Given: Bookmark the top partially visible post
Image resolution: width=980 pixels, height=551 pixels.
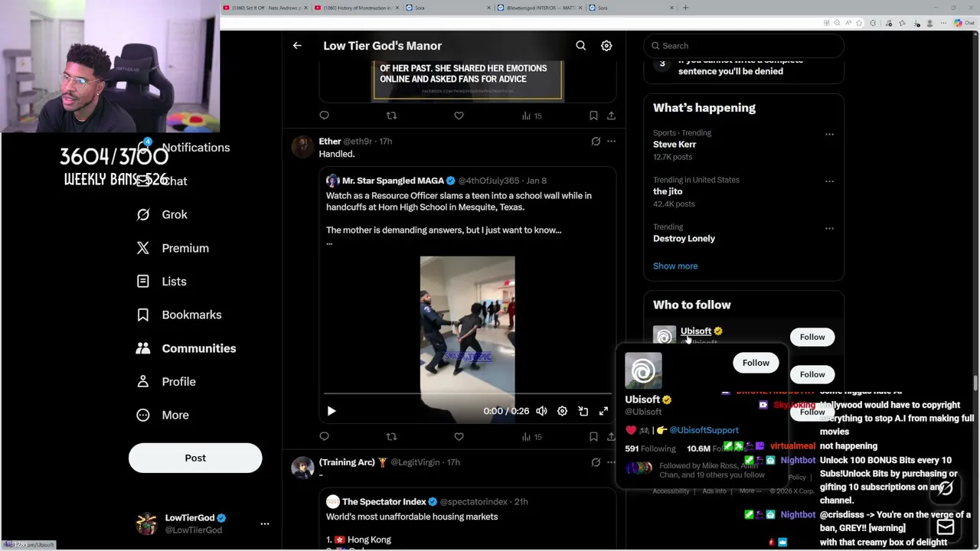Looking at the screenshot, I should (593, 116).
